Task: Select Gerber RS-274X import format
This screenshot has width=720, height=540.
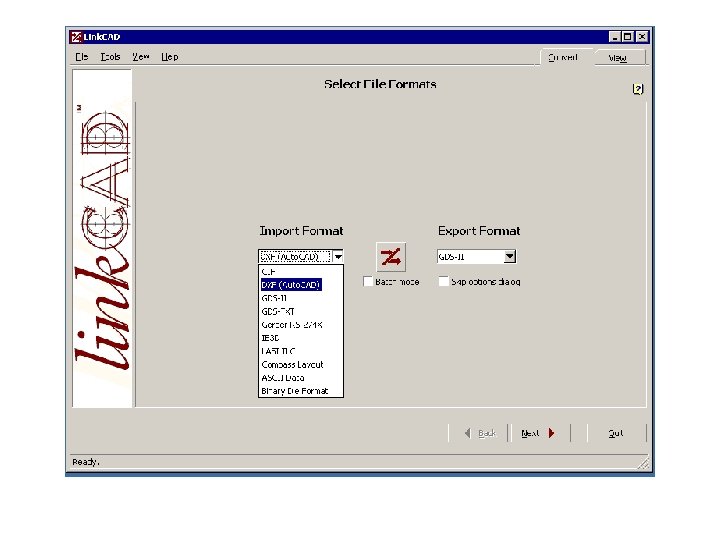Action: [301, 325]
